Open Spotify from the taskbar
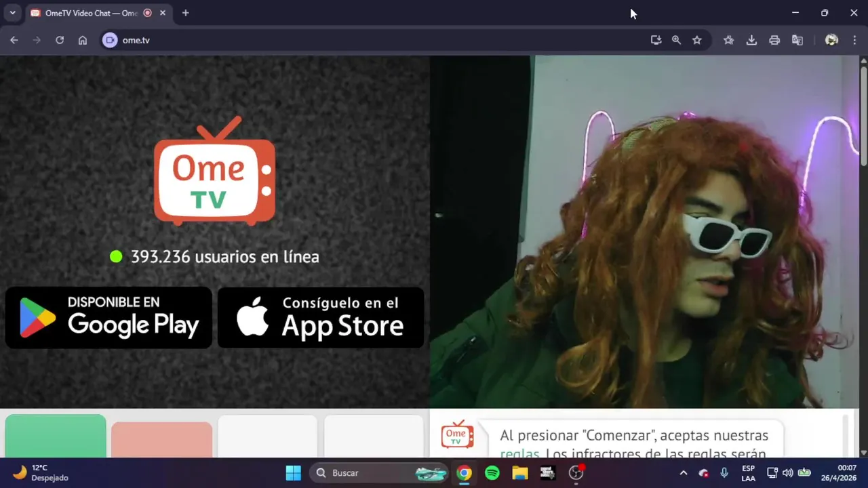 pos(492,472)
